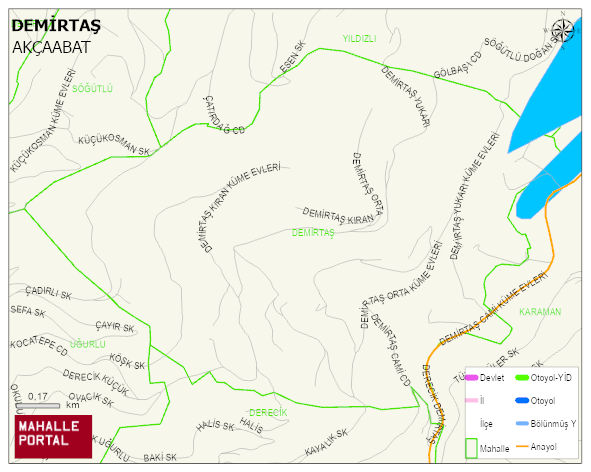The height and width of the screenshot is (472, 591).
Task: Select the YILDIZLI neighborhood label
Action: [x=360, y=38]
